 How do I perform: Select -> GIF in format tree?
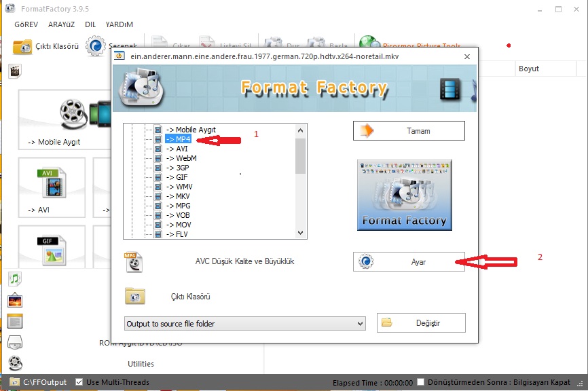coord(177,177)
